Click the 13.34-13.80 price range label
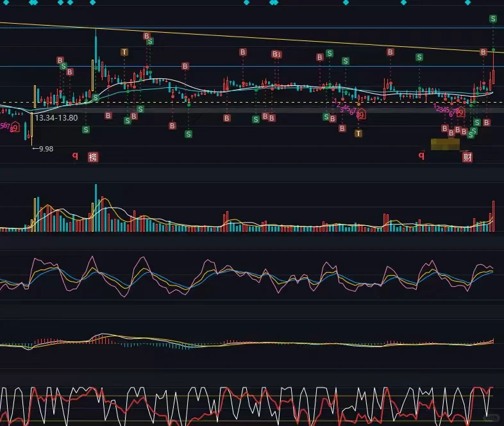 [x=56, y=117]
